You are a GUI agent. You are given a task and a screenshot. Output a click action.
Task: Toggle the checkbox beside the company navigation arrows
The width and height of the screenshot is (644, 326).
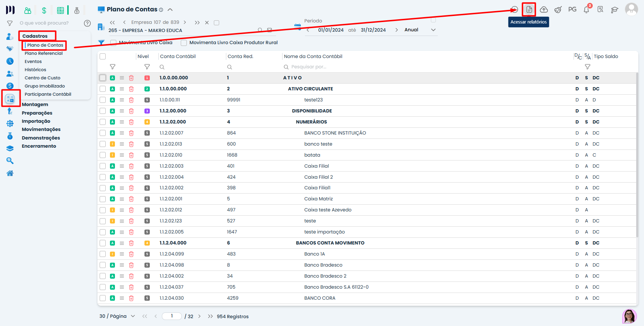(x=216, y=23)
